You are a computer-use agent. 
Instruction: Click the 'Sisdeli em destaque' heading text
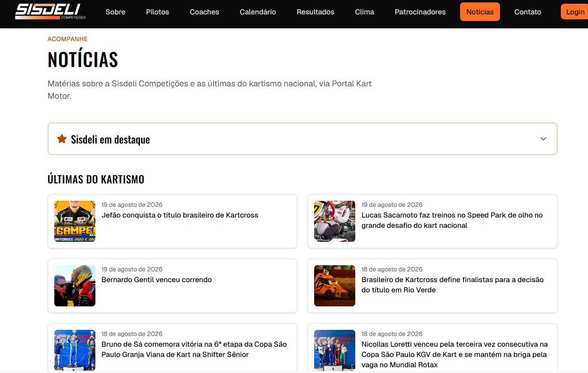110,139
